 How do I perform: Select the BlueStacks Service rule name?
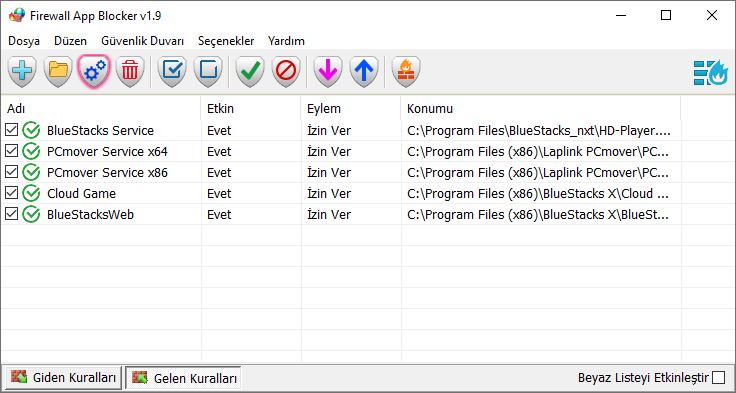coord(100,131)
